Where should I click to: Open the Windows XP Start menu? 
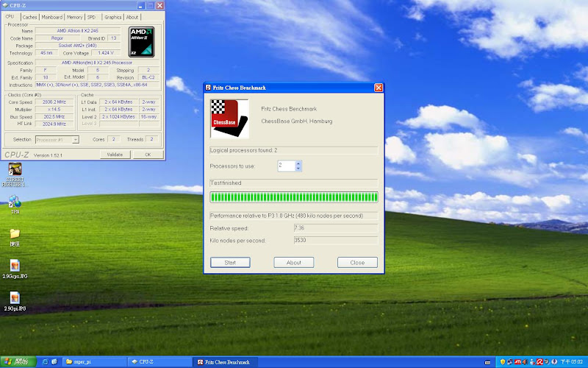[x=18, y=362]
